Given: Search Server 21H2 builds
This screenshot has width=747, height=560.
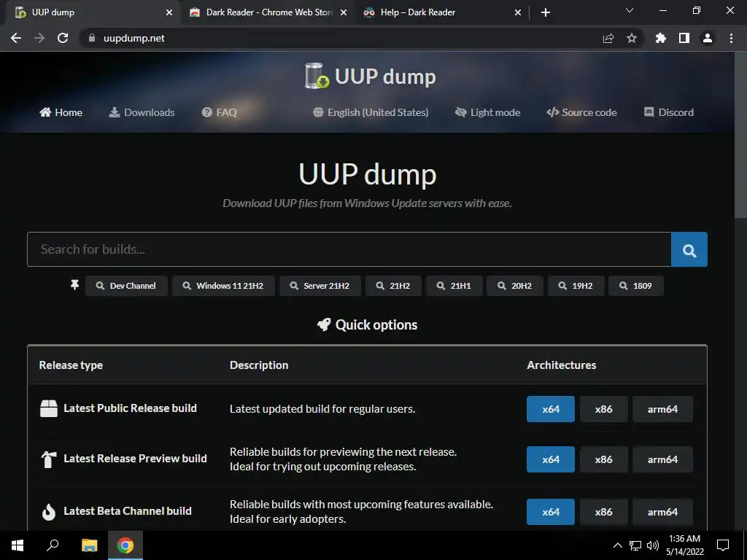Looking at the screenshot, I should tap(320, 286).
